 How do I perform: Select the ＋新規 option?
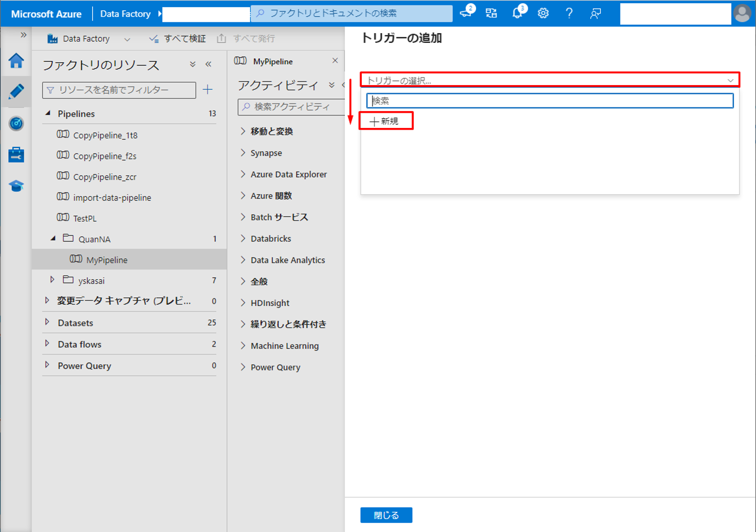(x=386, y=121)
